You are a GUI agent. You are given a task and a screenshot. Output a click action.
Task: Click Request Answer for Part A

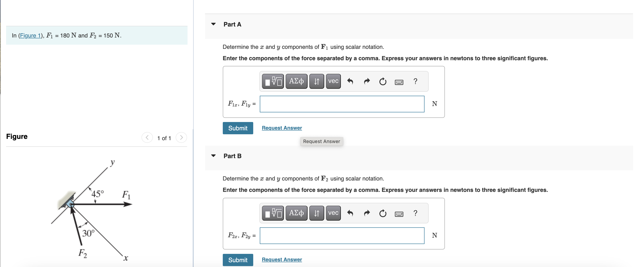(282, 128)
